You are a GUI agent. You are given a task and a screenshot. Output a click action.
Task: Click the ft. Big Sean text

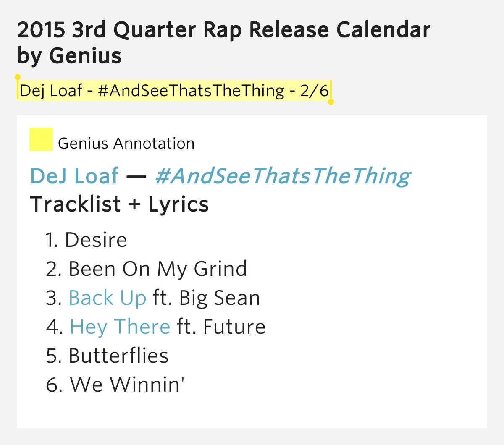coord(207,298)
